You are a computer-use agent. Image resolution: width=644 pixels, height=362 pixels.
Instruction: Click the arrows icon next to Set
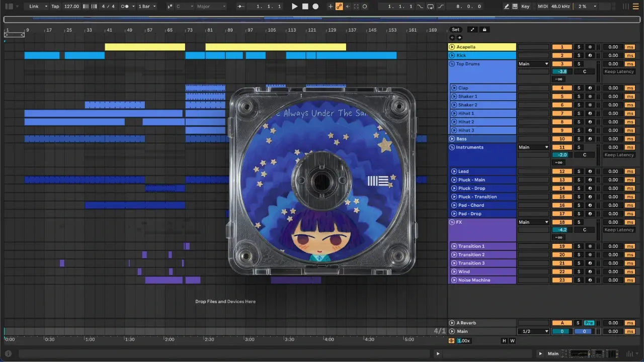click(472, 30)
